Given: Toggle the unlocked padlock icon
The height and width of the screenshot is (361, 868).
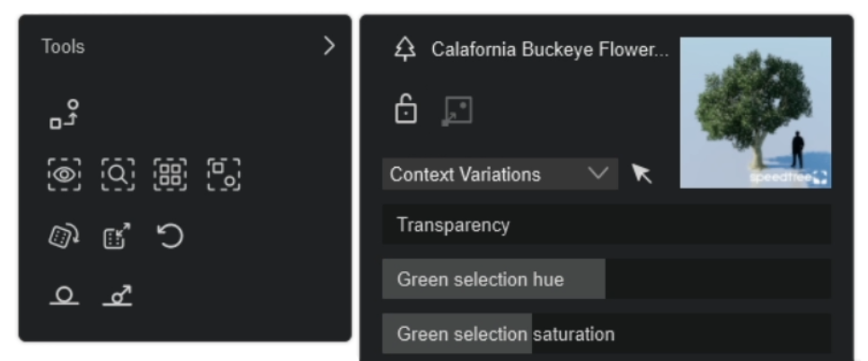Looking at the screenshot, I should (x=406, y=109).
